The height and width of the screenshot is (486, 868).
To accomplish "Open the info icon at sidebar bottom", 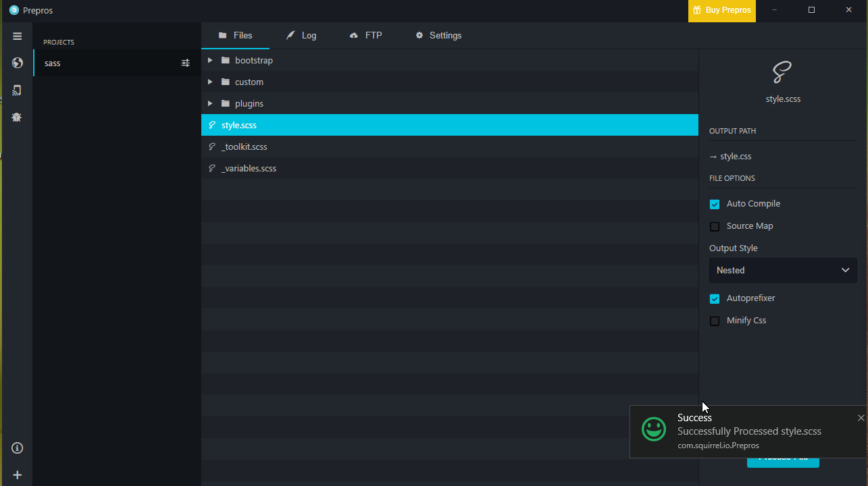I will click(x=18, y=448).
